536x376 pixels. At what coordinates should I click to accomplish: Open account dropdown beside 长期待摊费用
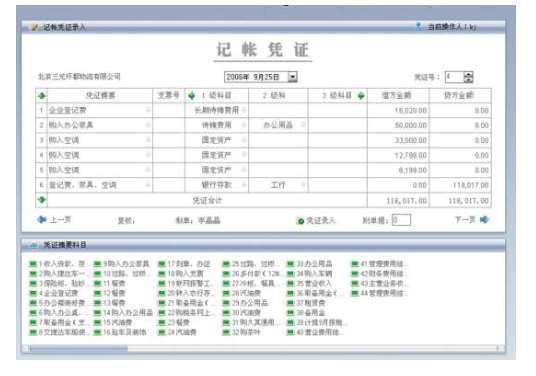pos(244,110)
